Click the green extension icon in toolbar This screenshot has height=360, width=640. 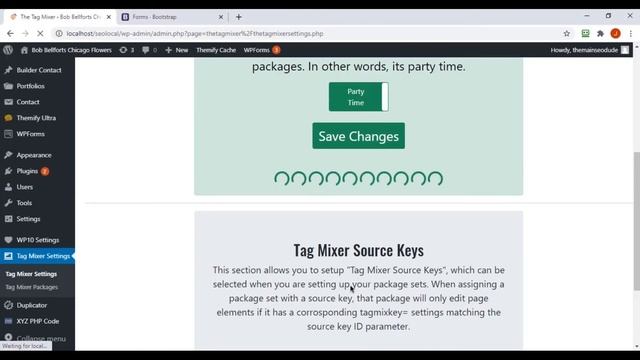coord(585,33)
